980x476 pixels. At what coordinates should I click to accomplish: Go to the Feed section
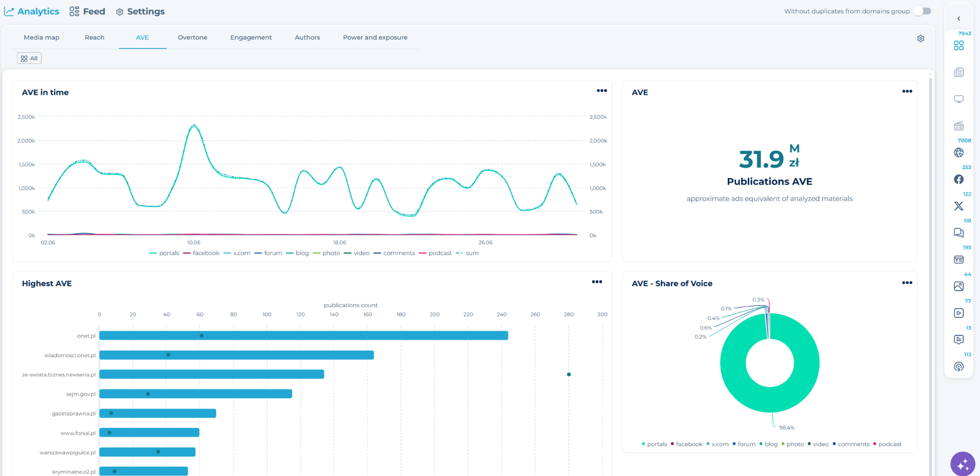(x=87, y=11)
